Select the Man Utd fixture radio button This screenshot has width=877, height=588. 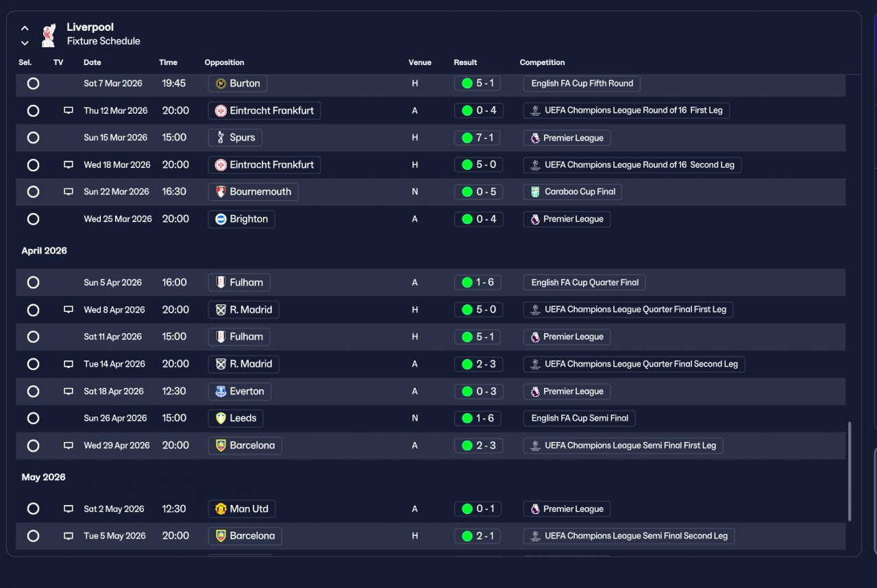[x=33, y=509]
